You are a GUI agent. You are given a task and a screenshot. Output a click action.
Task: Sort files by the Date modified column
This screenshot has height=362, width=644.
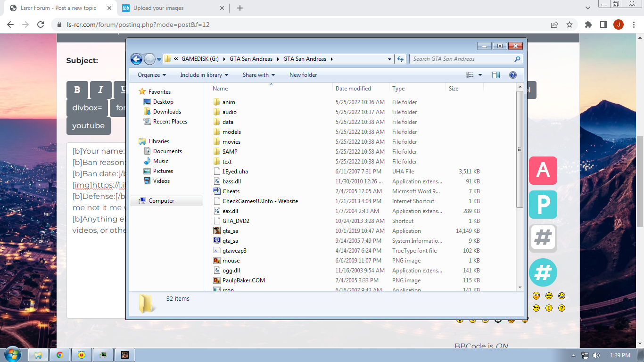361,89
